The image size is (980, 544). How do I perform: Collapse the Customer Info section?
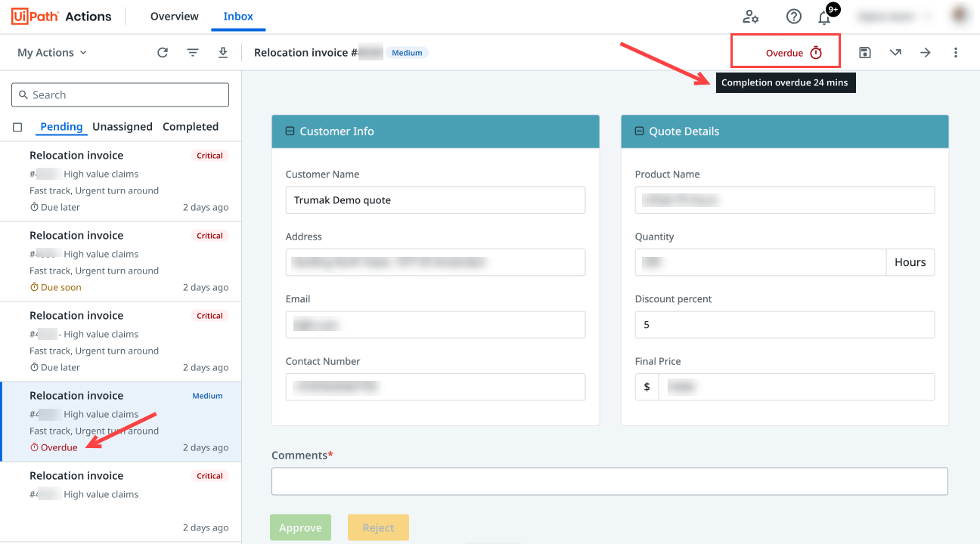coord(290,131)
